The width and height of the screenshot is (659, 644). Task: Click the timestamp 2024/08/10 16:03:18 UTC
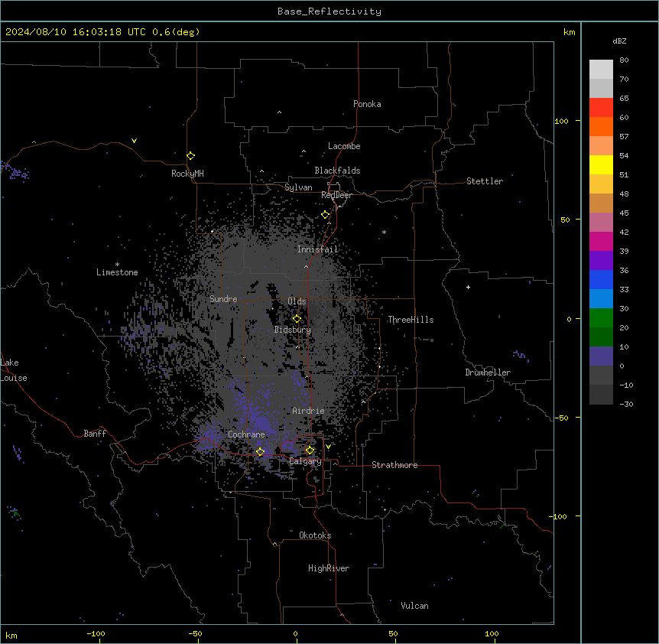75,32
